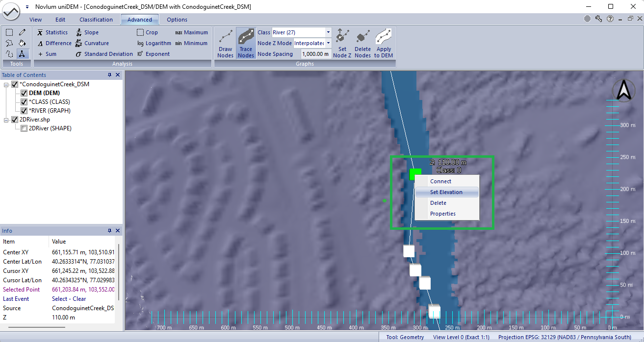
Task: Toggle the ConodoguinetCreek_DSM checkbox
Action: tap(15, 84)
